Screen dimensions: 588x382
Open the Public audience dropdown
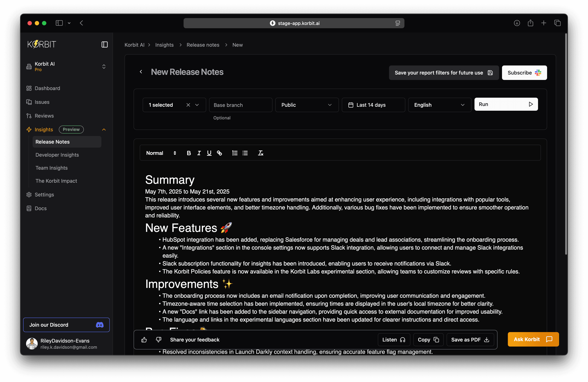pos(307,105)
